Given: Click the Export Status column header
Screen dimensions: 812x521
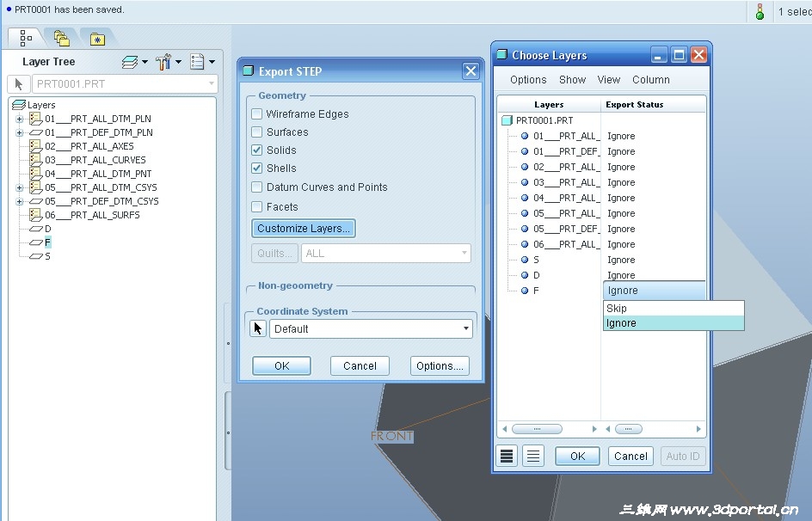Looking at the screenshot, I should 654,105.
